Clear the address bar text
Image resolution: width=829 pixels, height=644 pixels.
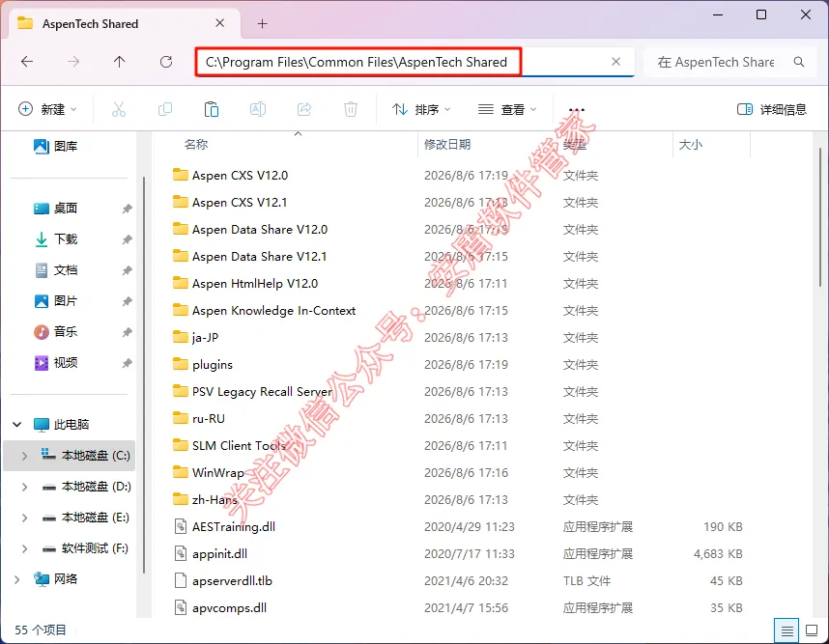click(x=615, y=62)
